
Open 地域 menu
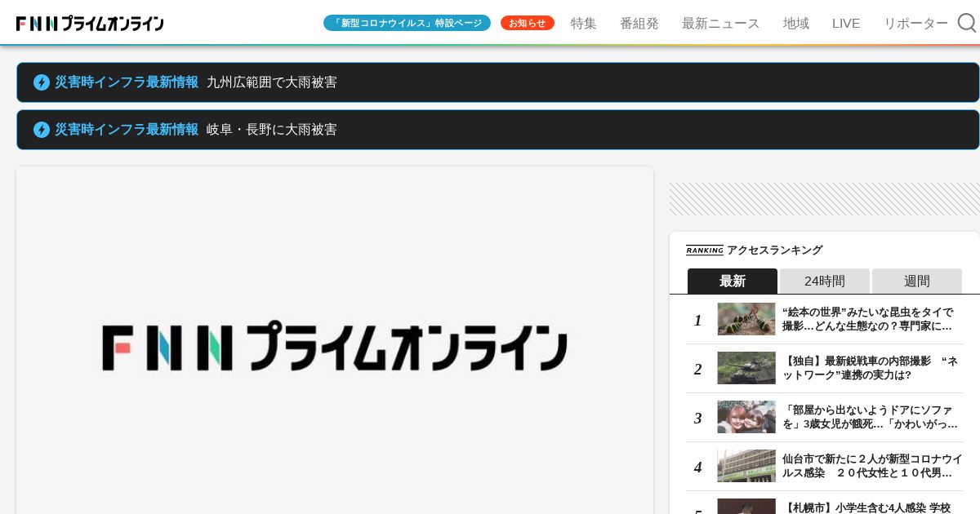coord(796,23)
